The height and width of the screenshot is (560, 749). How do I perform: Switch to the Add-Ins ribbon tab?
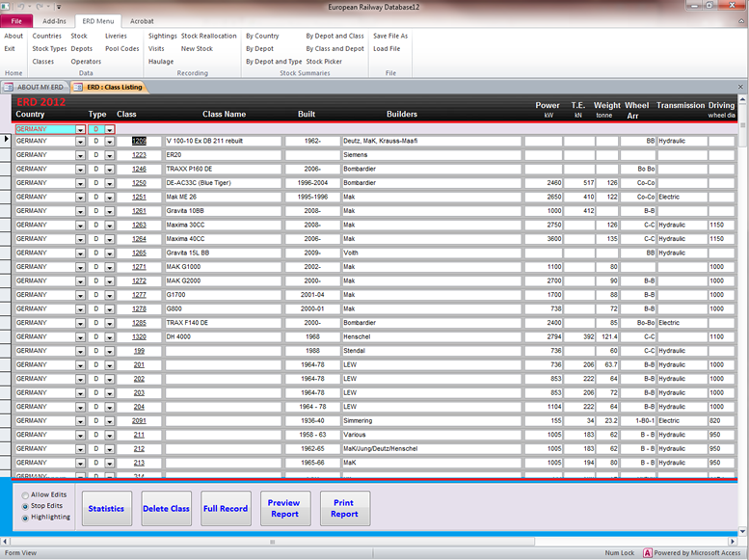coord(54,21)
